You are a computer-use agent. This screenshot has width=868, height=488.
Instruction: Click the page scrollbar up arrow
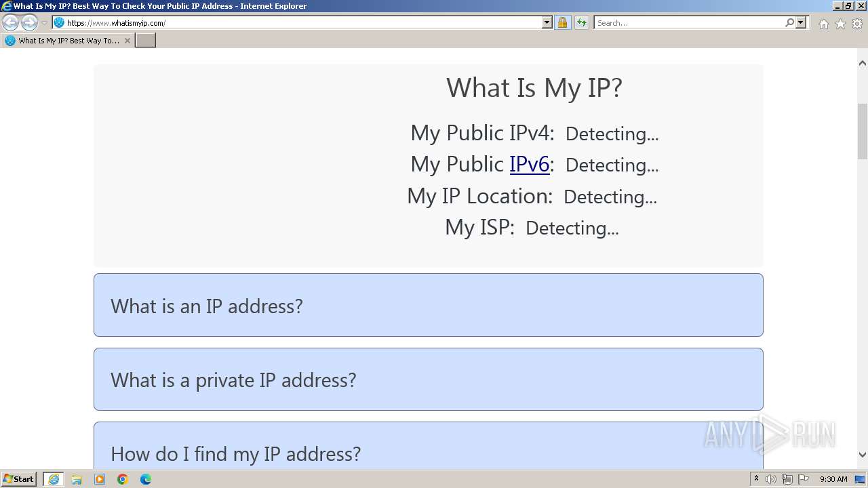coord(863,63)
